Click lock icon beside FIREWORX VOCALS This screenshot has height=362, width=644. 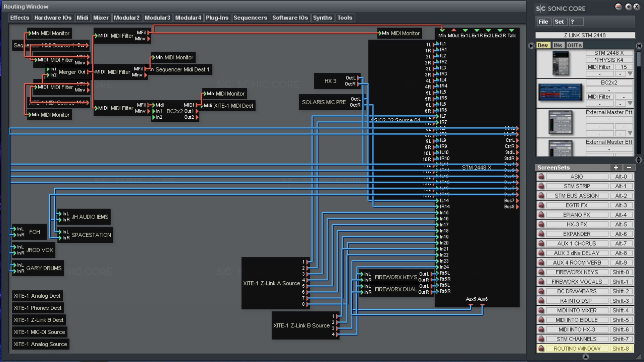541,282
